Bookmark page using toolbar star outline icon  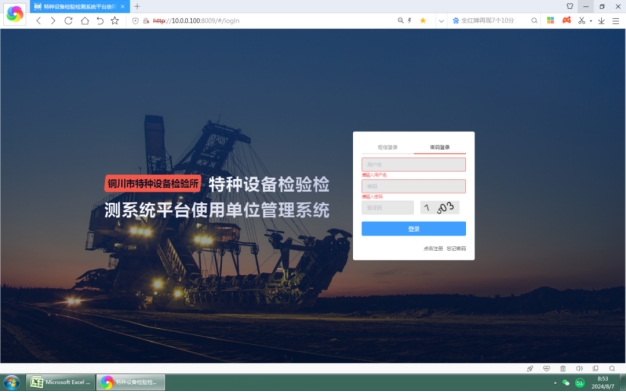point(115,21)
